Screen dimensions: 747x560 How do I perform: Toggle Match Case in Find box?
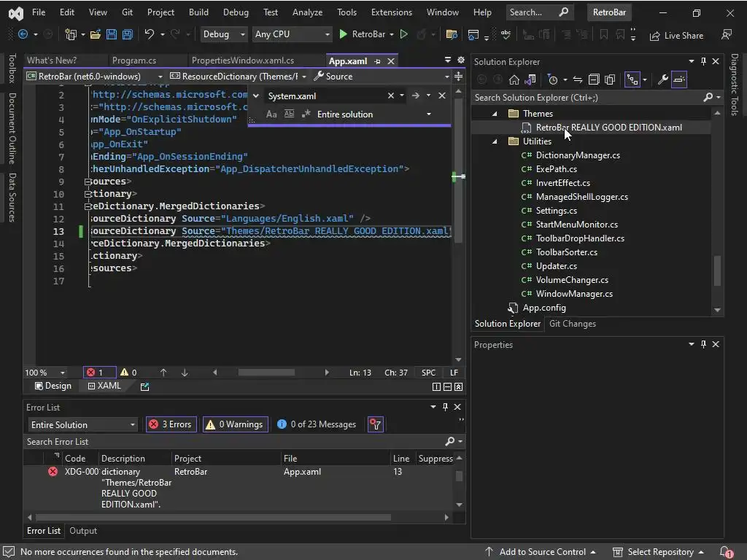271,114
